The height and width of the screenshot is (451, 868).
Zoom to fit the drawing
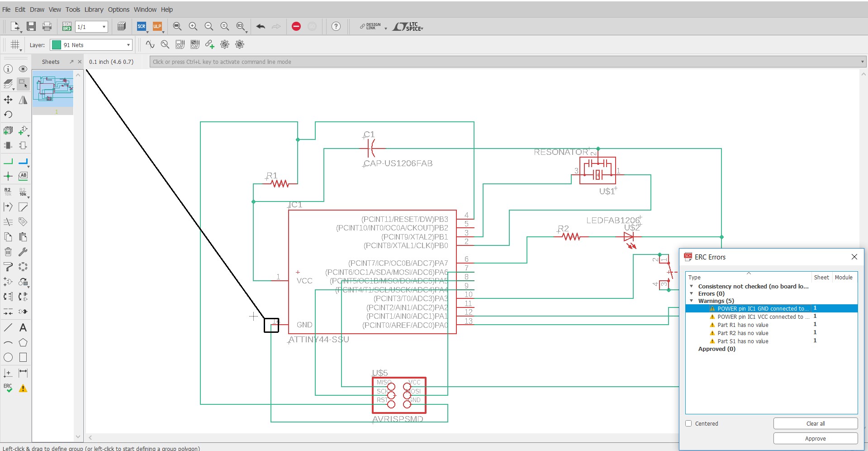pyautogui.click(x=177, y=26)
